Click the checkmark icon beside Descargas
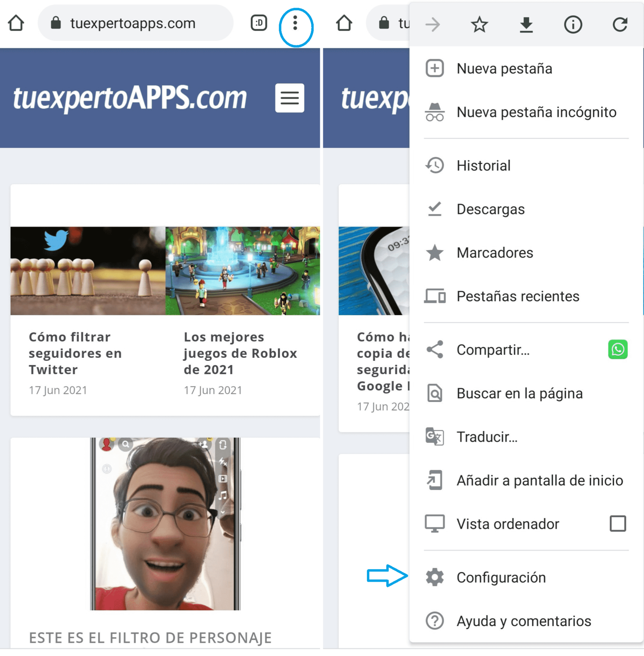 tap(435, 209)
